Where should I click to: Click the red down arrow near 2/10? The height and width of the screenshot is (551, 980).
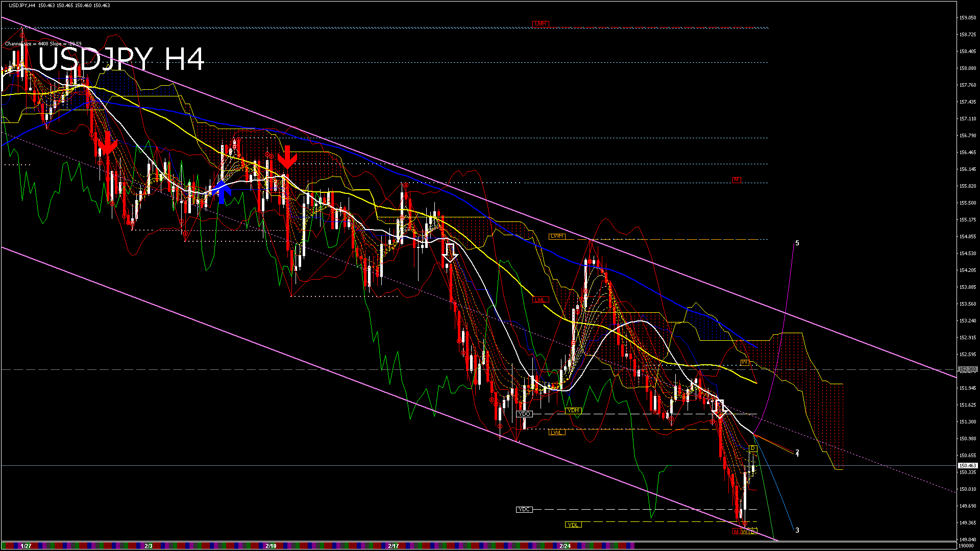287,157
